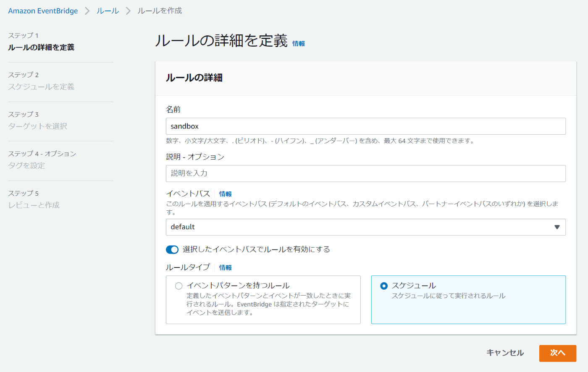The width and height of the screenshot is (588, 372).
Task: Select ステップ 2 スケジュールを定義 in sidebar
Action: [41, 81]
